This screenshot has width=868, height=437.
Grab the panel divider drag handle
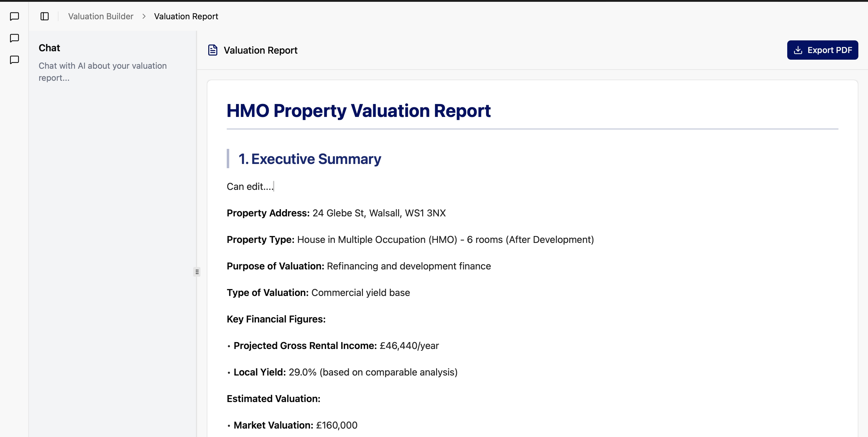(x=197, y=272)
